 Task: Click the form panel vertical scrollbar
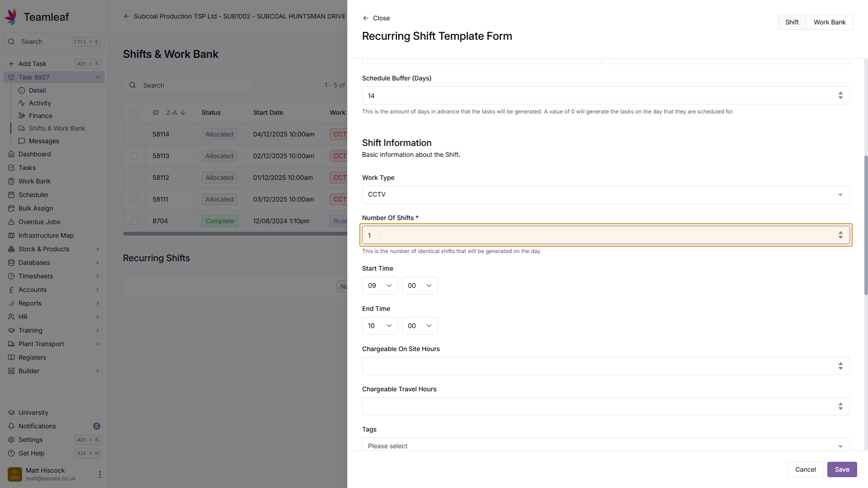click(865, 226)
